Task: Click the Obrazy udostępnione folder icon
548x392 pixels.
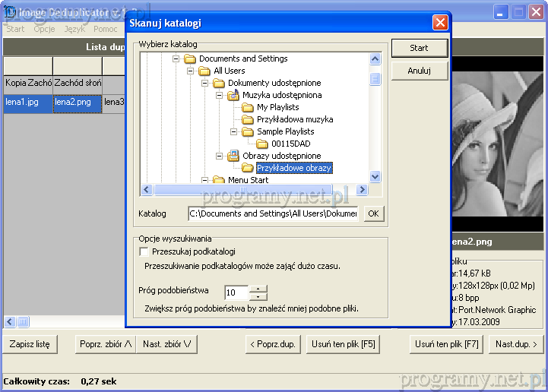Action: tap(233, 156)
